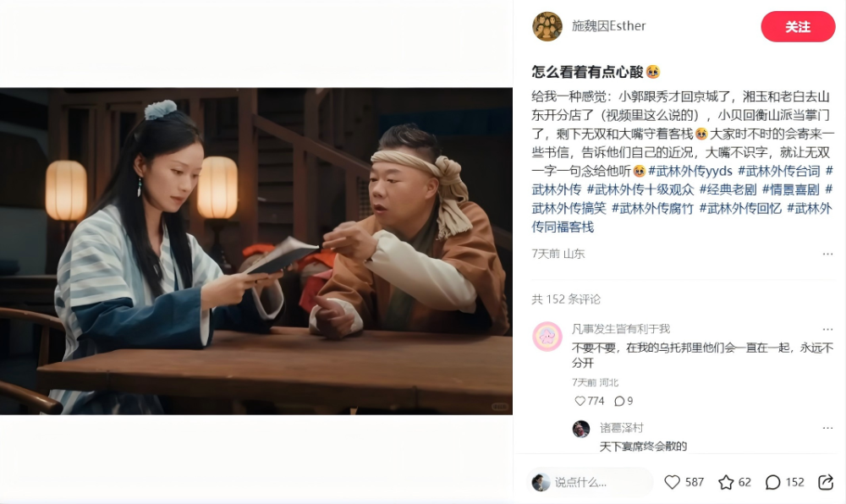This screenshot has width=846, height=504.
Task: Open the author name 施魏因Esther
Action: 608,26
